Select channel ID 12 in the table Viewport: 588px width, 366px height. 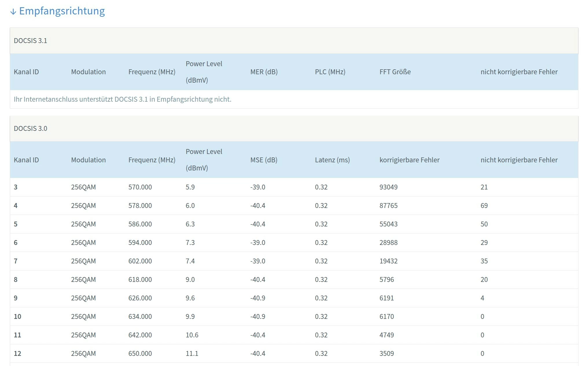point(17,354)
